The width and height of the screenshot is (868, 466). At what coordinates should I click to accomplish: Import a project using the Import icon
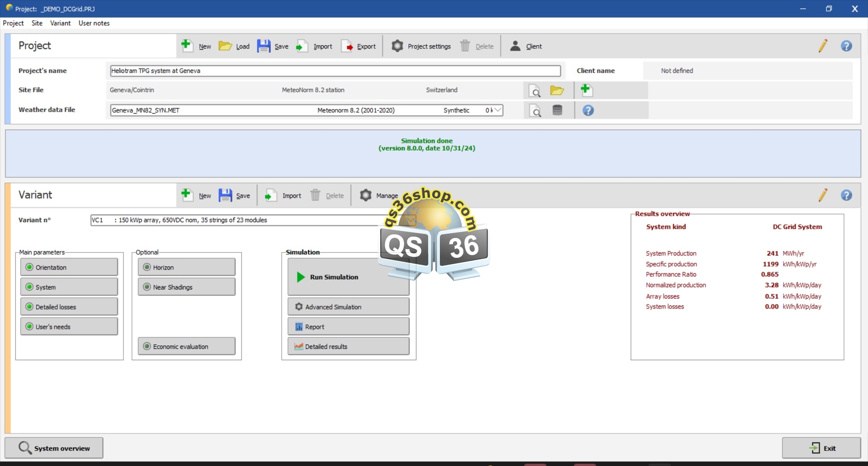pos(302,46)
